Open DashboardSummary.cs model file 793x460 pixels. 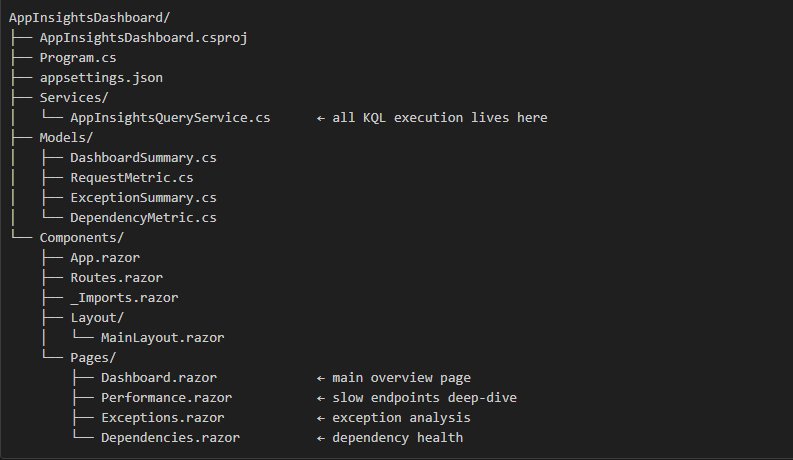[143, 157]
